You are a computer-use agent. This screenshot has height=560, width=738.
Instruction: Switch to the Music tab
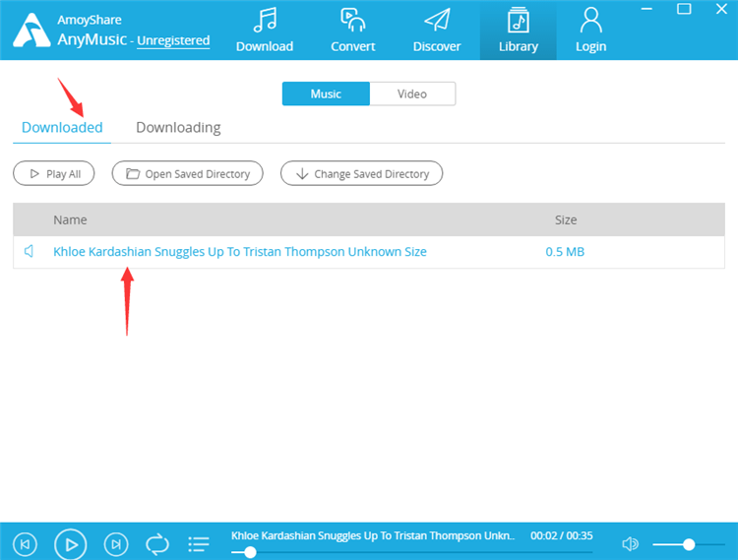point(326,93)
